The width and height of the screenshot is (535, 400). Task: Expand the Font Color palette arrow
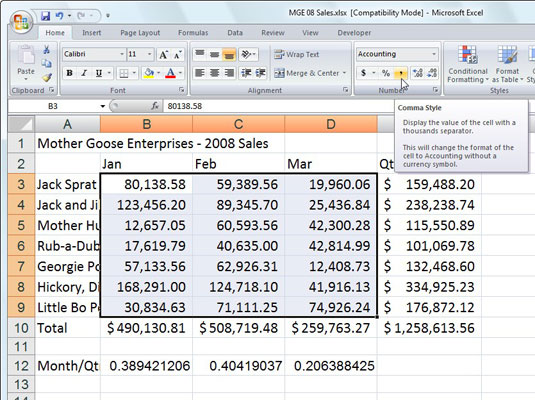point(180,73)
